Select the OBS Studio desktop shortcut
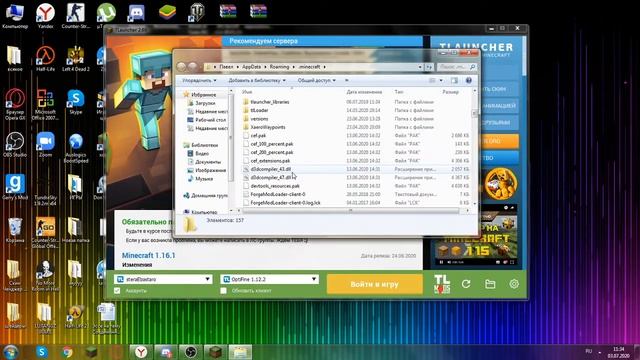 point(15,144)
